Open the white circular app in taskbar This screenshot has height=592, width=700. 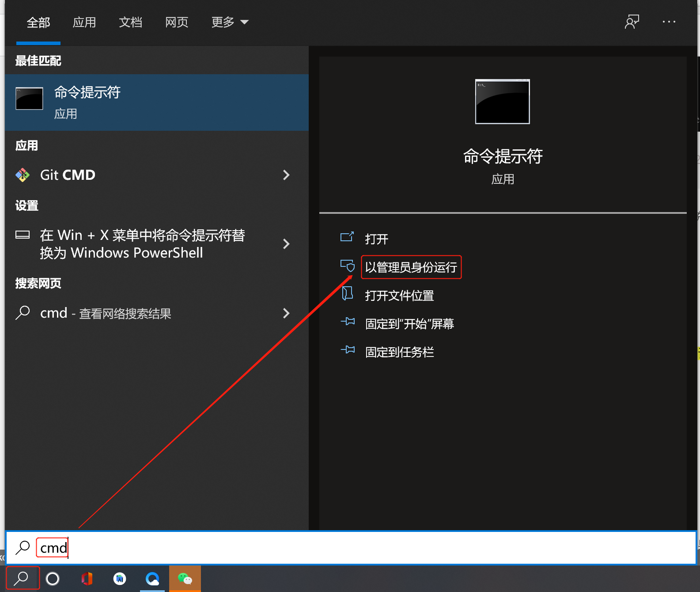pos(120,578)
